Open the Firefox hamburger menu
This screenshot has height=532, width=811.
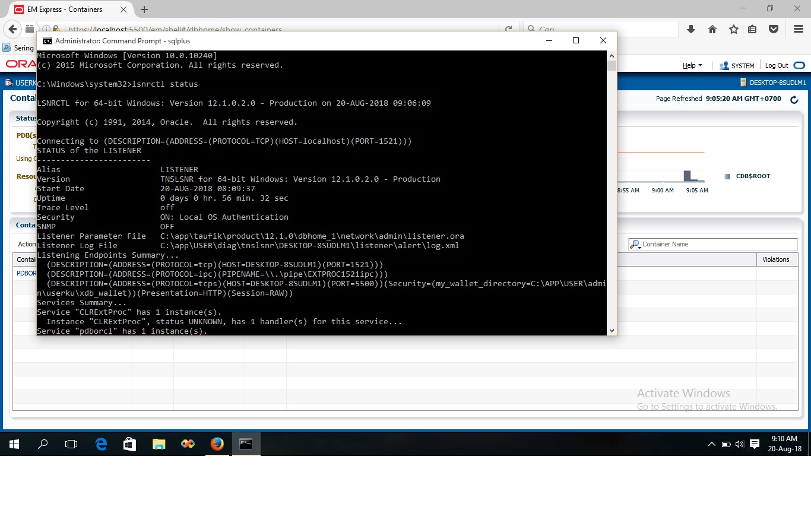coord(798,28)
